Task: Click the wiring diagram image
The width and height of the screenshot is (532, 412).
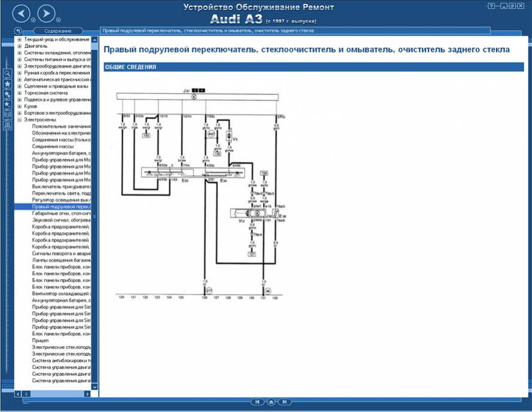Action: click(200, 195)
